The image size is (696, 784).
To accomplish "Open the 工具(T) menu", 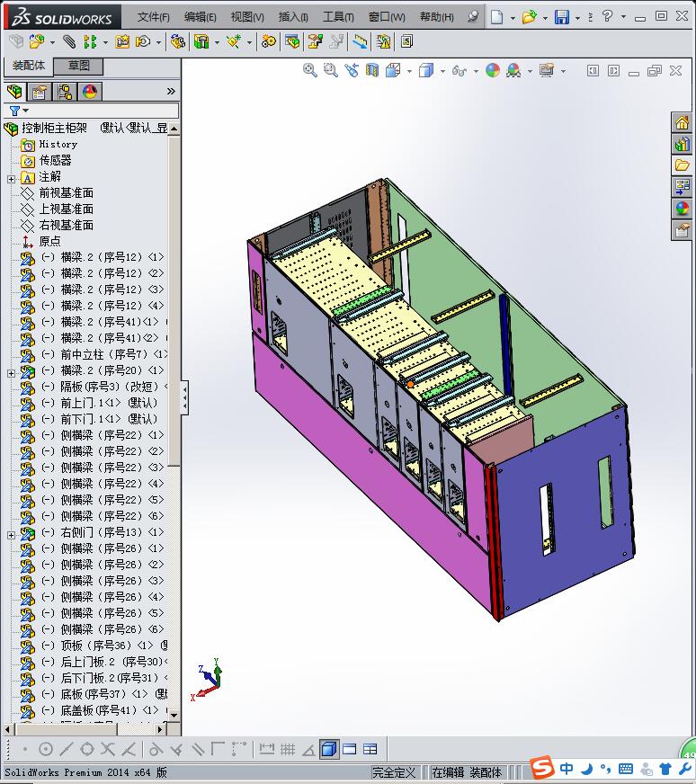I will pyautogui.click(x=338, y=17).
